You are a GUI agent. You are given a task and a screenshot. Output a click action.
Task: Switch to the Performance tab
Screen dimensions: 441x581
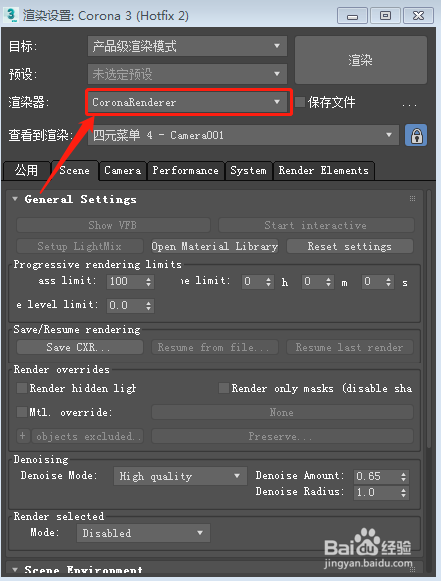(186, 170)
